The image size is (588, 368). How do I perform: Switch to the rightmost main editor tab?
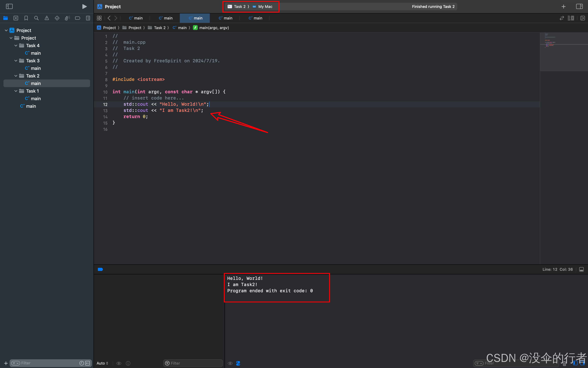coord(255,18)
